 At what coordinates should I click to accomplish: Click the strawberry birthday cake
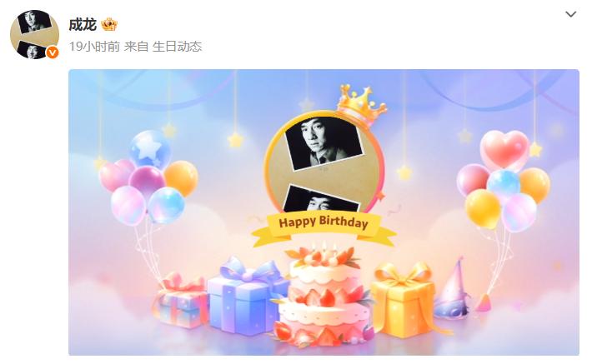324,295
